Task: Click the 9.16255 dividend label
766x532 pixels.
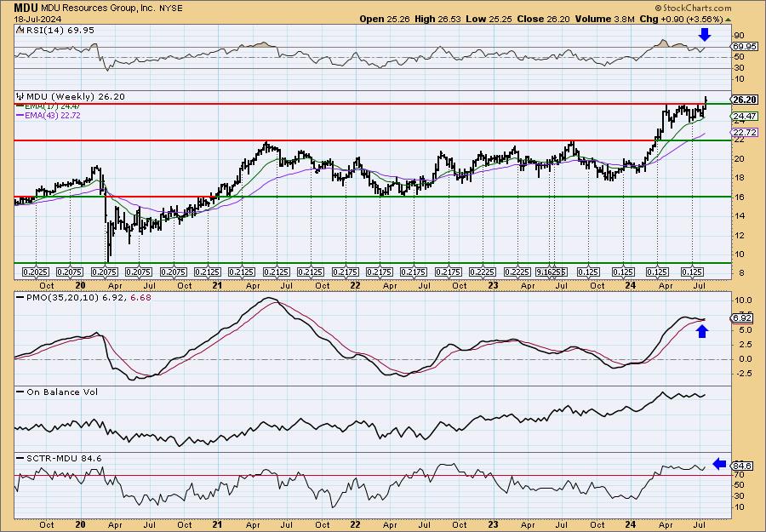Action: (551, 272)
